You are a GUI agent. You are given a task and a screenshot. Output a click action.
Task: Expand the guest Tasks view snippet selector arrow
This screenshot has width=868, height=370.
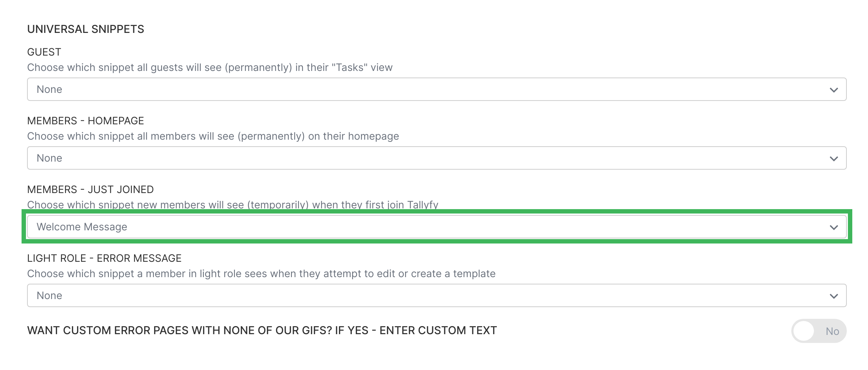(x=834, y=89)
